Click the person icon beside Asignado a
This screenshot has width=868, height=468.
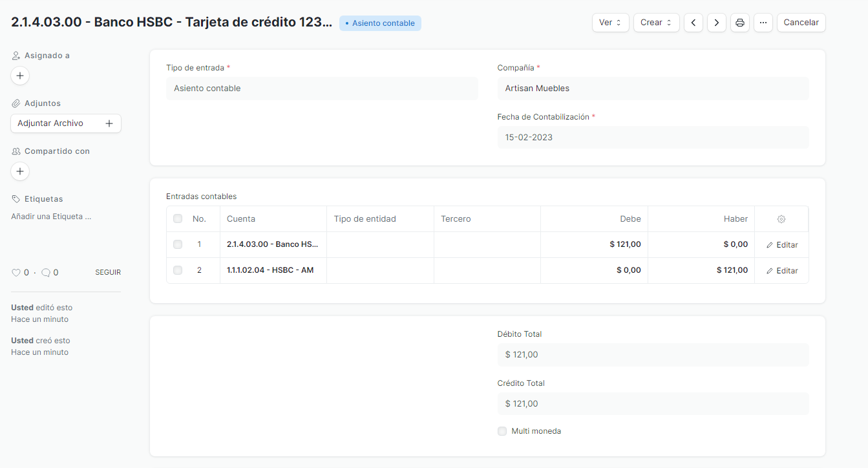16,56
